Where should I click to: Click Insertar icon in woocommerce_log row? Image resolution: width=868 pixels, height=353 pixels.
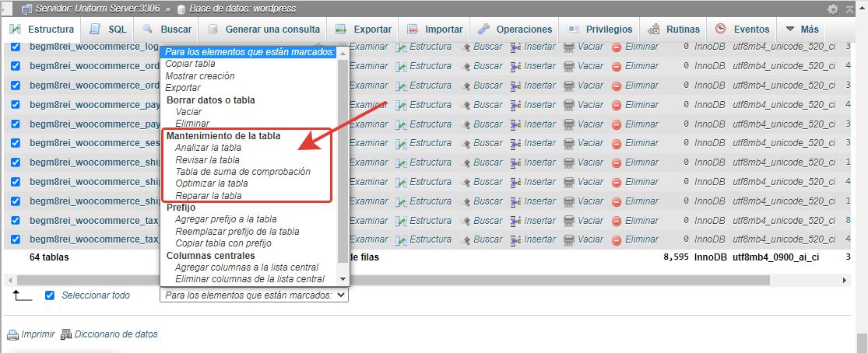tap(516, 47)
